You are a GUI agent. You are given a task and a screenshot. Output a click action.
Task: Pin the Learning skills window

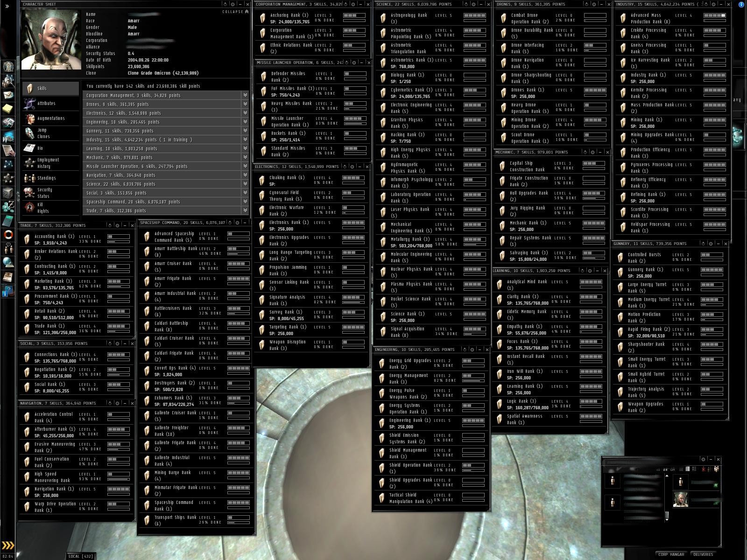tap(590, 271)
